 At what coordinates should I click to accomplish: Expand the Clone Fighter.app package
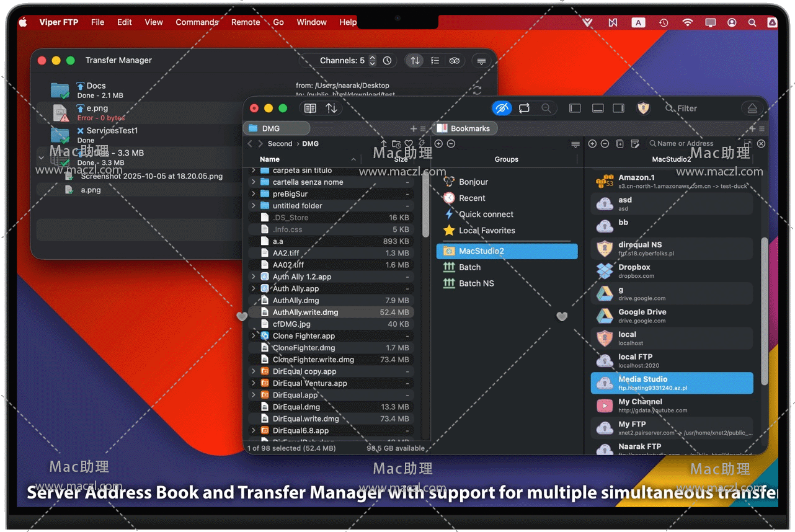254,336
